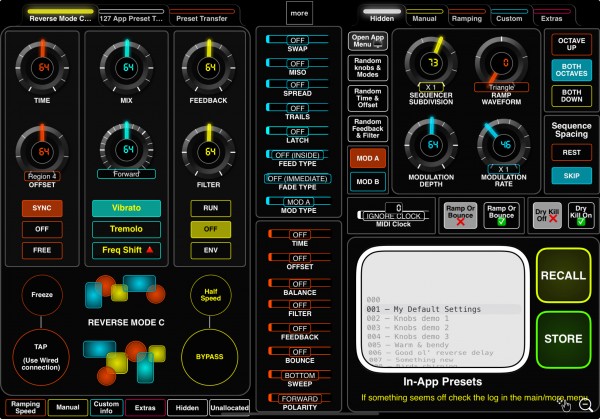Image resolution: width=600 pixels, height=419 pixels.
Task: Click the hand cursor icon near the log message
Action: pyautogui.click(x=564, y=404)
